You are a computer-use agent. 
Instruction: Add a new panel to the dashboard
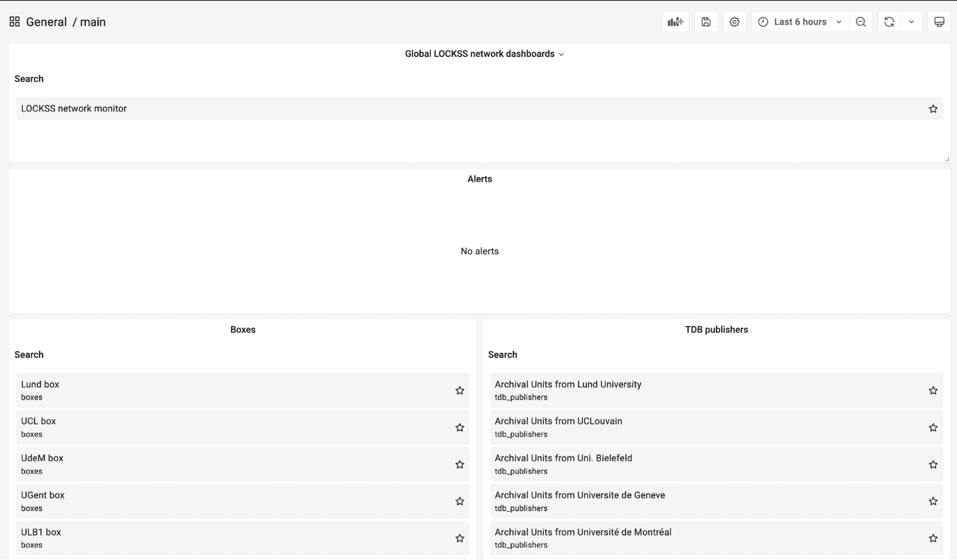pyautogui.click(x=675, y=22)
